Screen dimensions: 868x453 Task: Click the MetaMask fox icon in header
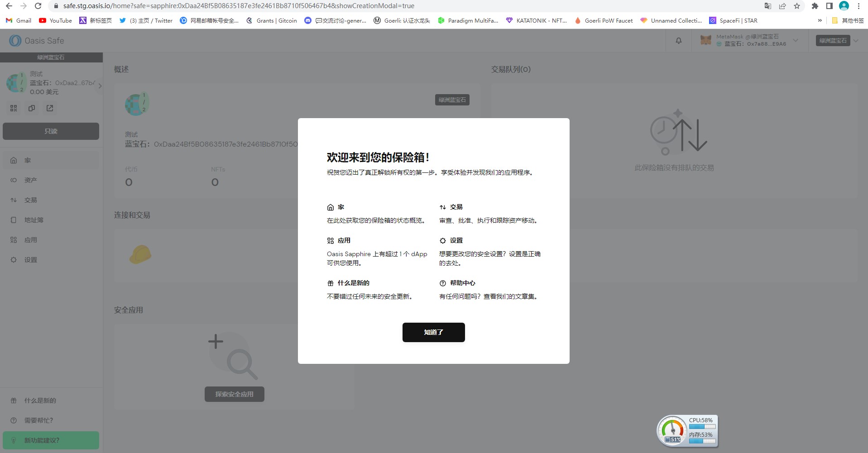coord(706,40)
